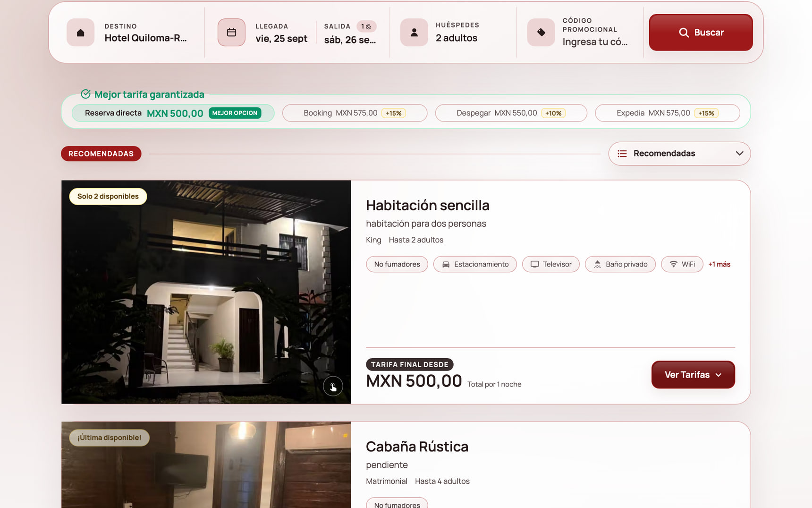The image size is (812, 508).
Task: Click the +15% badge on Expedia
Action: pos(706,113)
